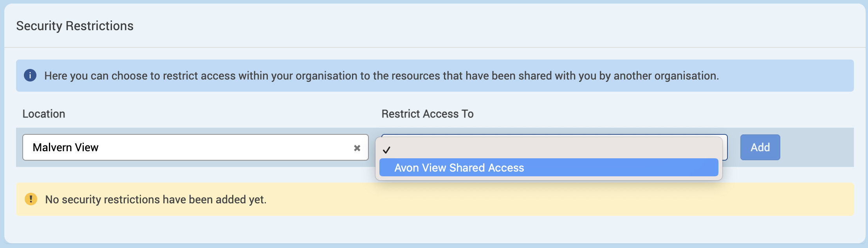Click the Restrict Access To column label

click(x=428, y=114)
